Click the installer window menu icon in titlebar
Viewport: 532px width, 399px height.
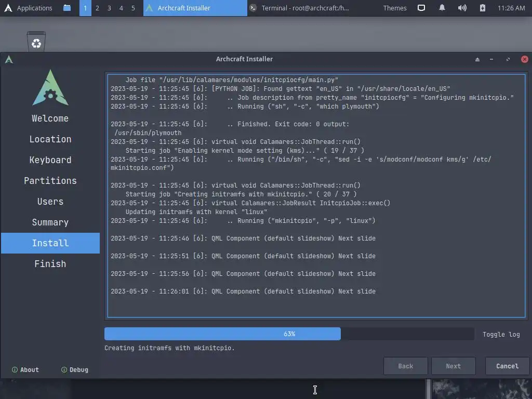point(9,59)
